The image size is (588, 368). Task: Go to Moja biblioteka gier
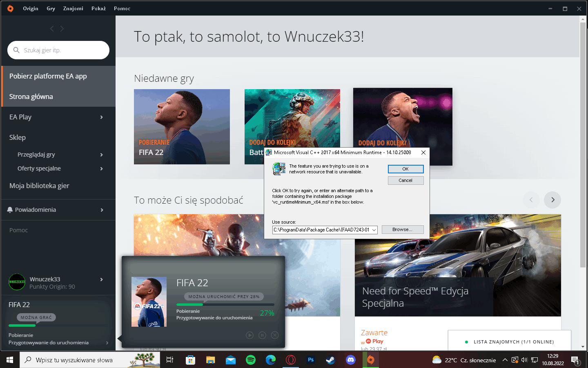(x=39, y=186)
